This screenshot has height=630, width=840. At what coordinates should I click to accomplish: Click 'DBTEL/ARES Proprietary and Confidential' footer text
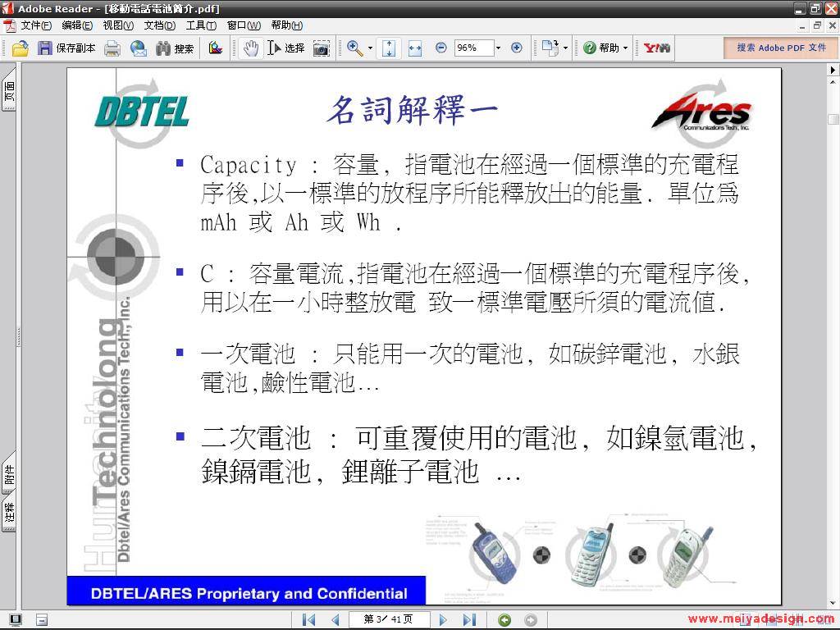(x=249, y=594)
